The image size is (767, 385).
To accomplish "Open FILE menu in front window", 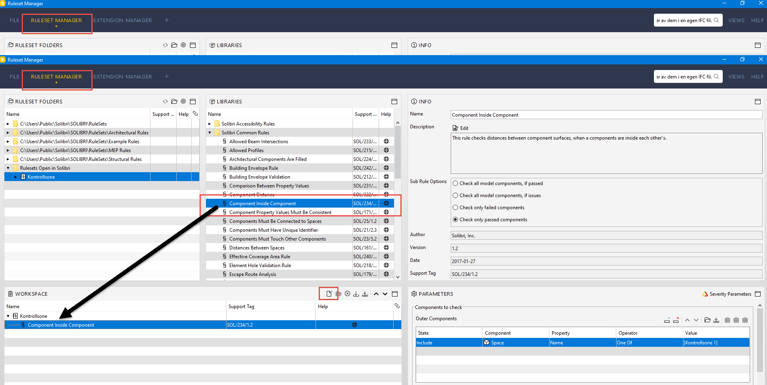I will 14,76.
